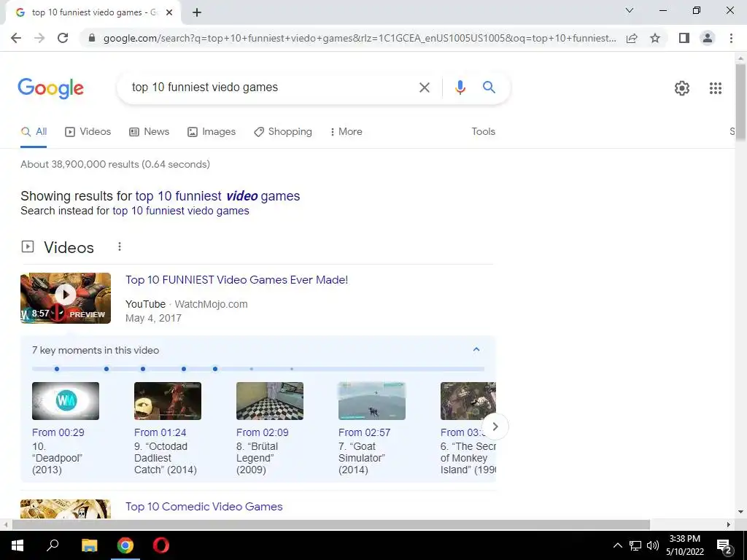Open the network status tray icon

[x=635, y=545]
